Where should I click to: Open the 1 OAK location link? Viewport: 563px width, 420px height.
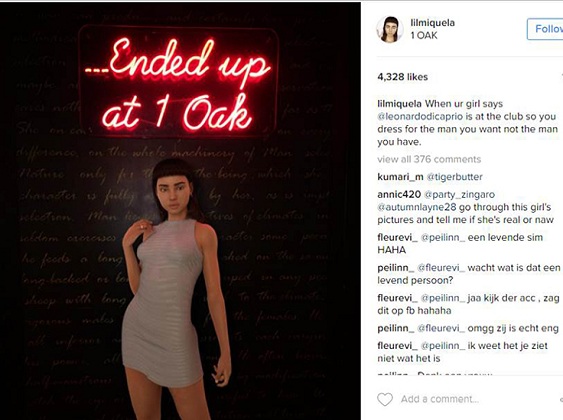[x=424, y=35]
